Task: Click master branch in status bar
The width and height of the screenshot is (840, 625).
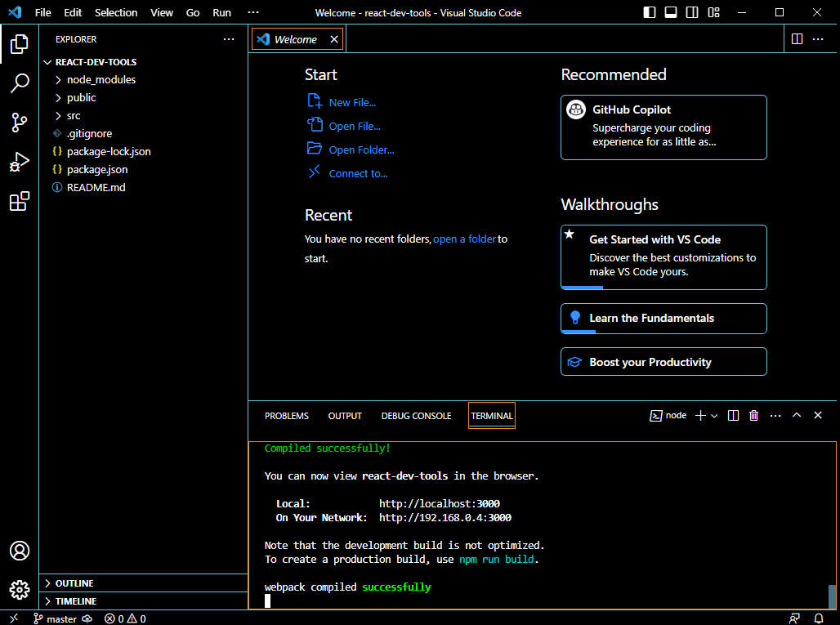Action: pos(55,618)
